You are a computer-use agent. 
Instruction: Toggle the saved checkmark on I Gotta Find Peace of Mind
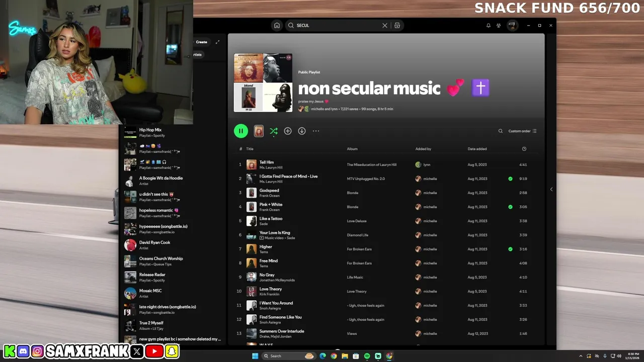pyautogui.click(x=510, y=178)
